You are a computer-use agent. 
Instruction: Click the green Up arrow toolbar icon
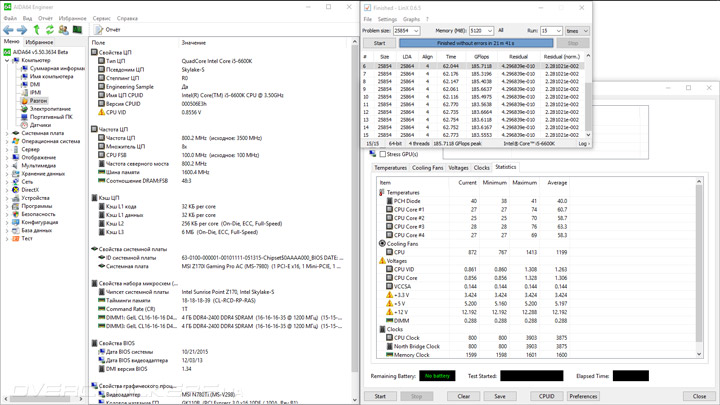[x=36, y=30]
